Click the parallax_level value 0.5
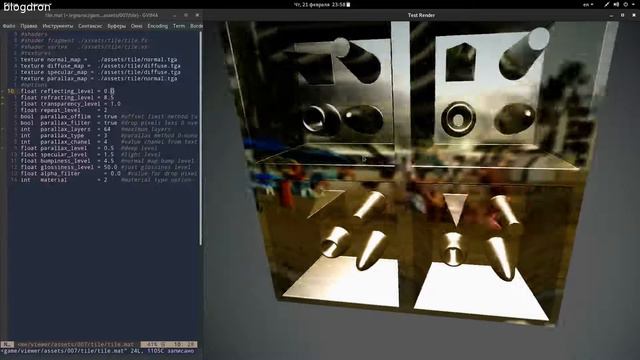Image resolution: width=640 pixels, height=360 pixels. point(109,148)
